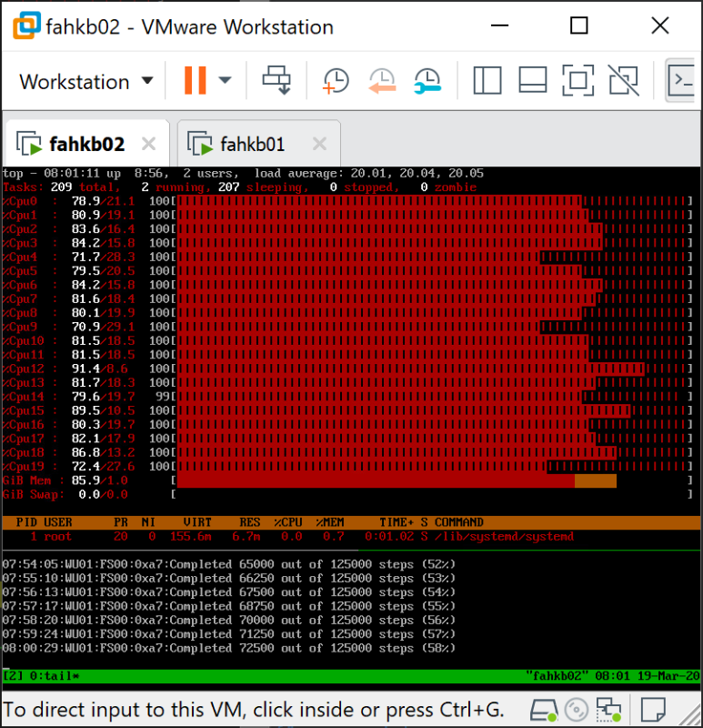Viewport: 703px width, 728px height.
Task: Switch to Unity mode icon
Action: pyautogui.click(x=623, y=81)
